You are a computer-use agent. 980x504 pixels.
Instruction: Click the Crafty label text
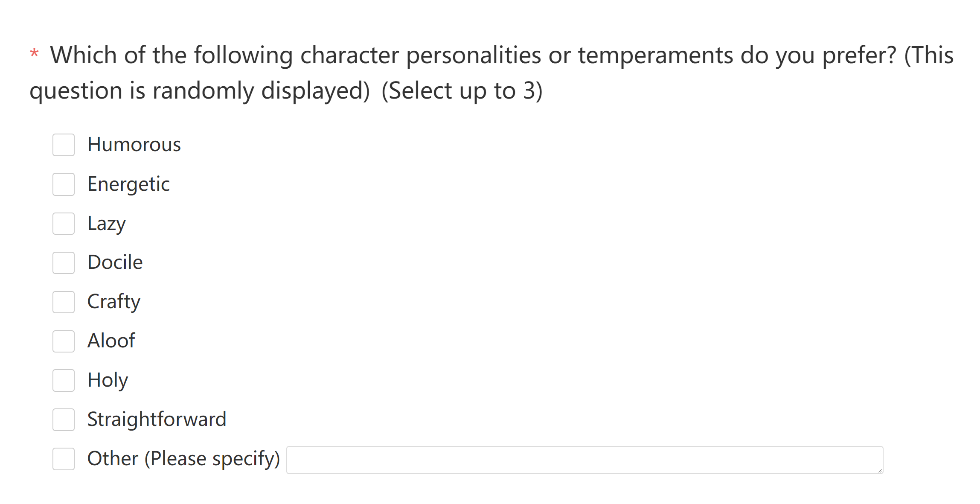114,302
